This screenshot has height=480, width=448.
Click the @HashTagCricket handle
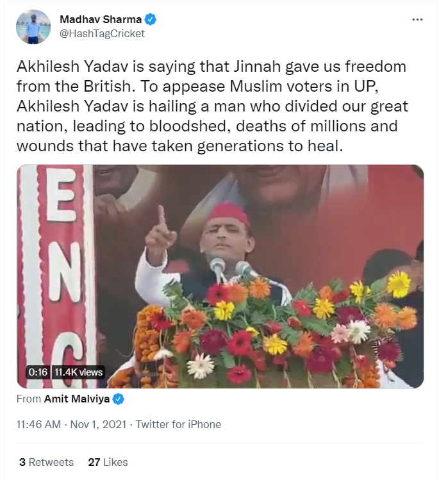click(102, 33)
